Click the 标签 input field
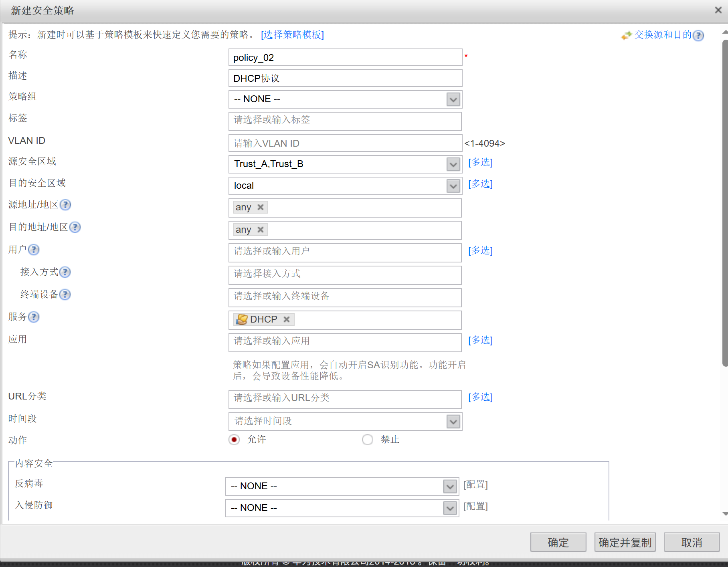The height and width of the screenshot is (567, 728). [345, 121]
